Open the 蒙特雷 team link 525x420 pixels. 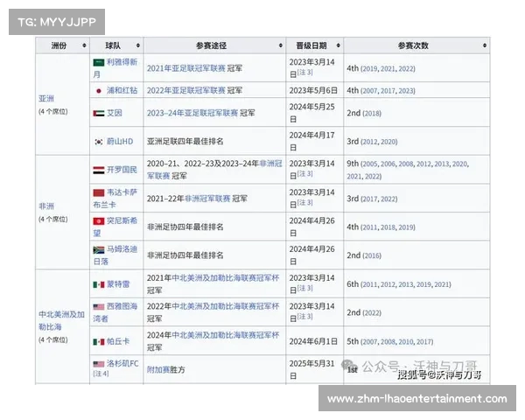(118, 284)
